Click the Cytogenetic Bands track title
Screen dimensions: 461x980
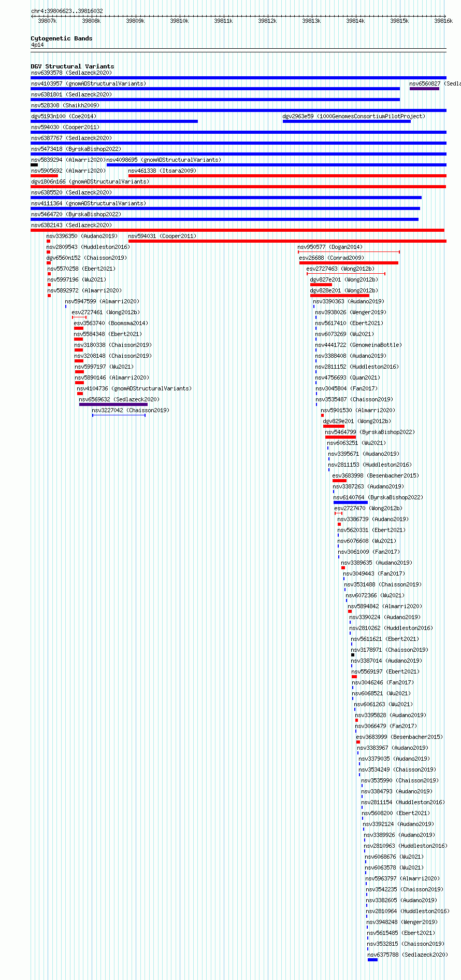tap(62, 38)
